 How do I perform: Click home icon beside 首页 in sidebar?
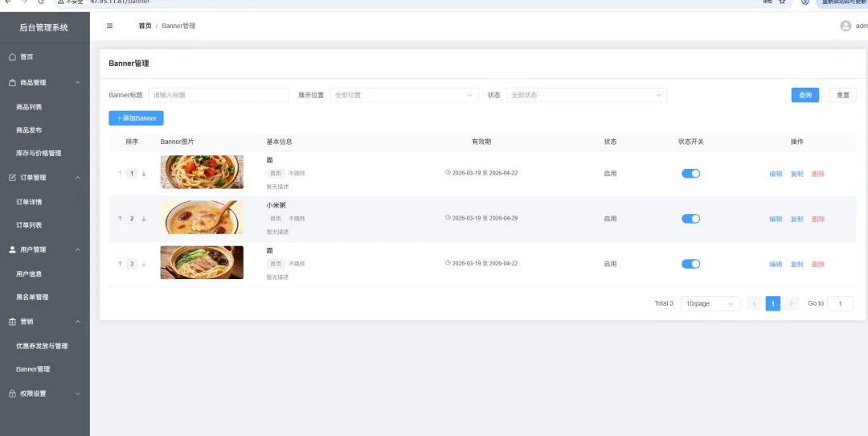point(13,56)
